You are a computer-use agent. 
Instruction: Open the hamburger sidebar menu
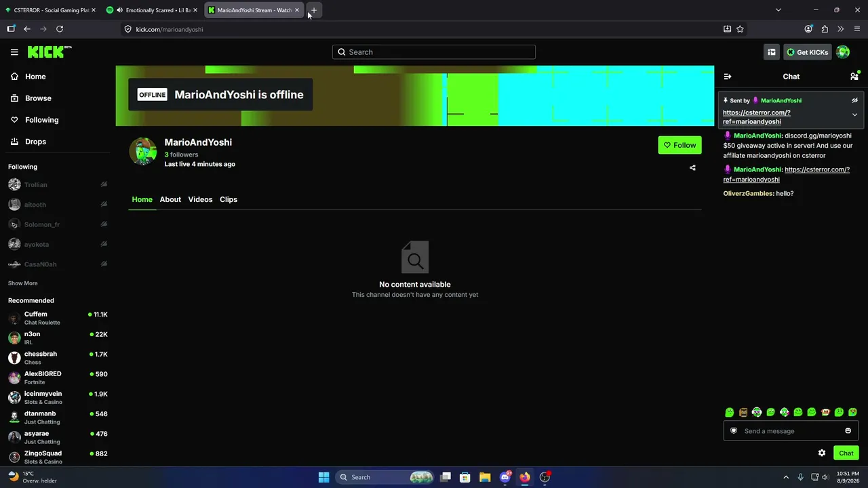(14, 52)
